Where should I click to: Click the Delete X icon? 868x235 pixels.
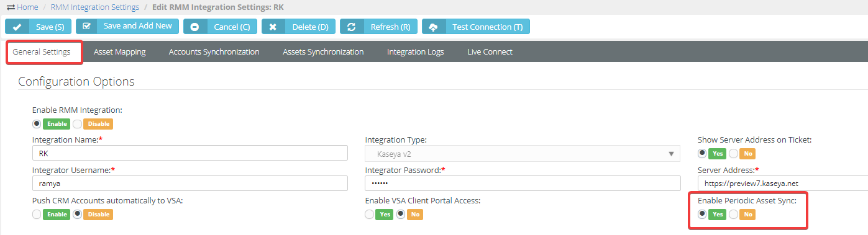click(x=273, y=27)
